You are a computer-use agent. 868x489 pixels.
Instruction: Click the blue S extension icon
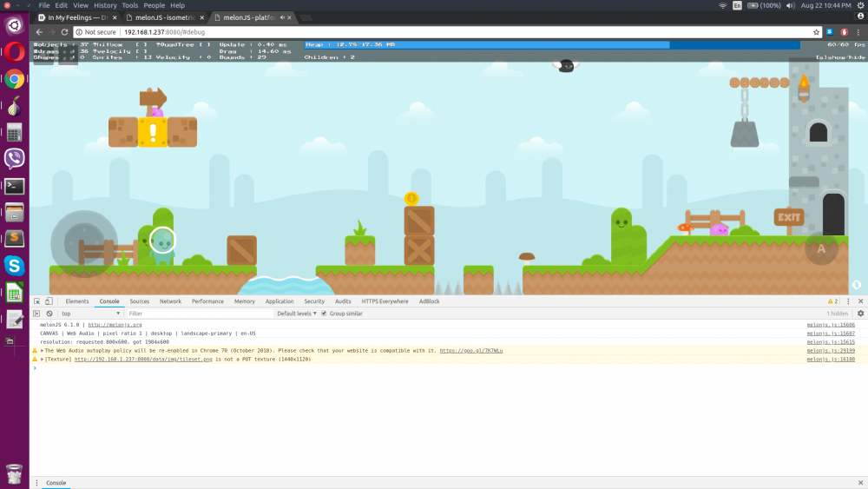(829, 32)
